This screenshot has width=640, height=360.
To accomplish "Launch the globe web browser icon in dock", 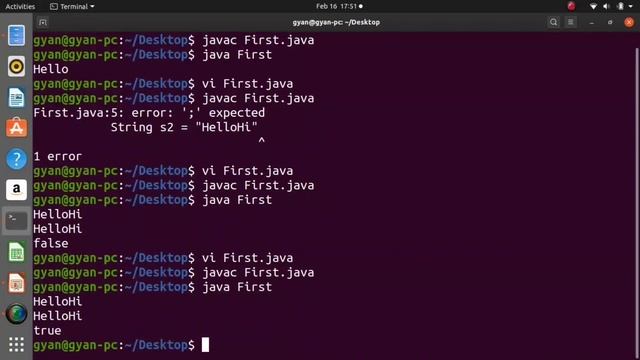I will coord(16,314).
